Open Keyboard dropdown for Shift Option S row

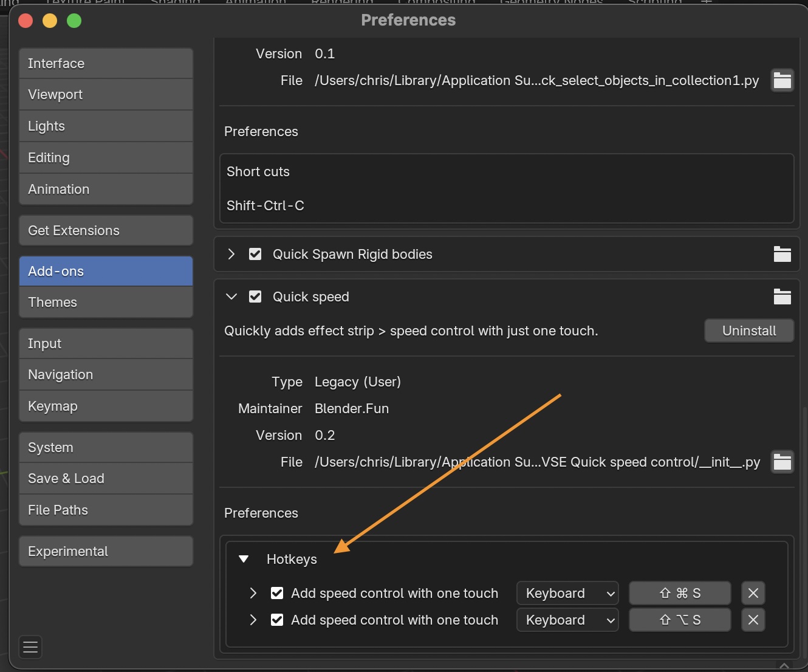(567, 620)
